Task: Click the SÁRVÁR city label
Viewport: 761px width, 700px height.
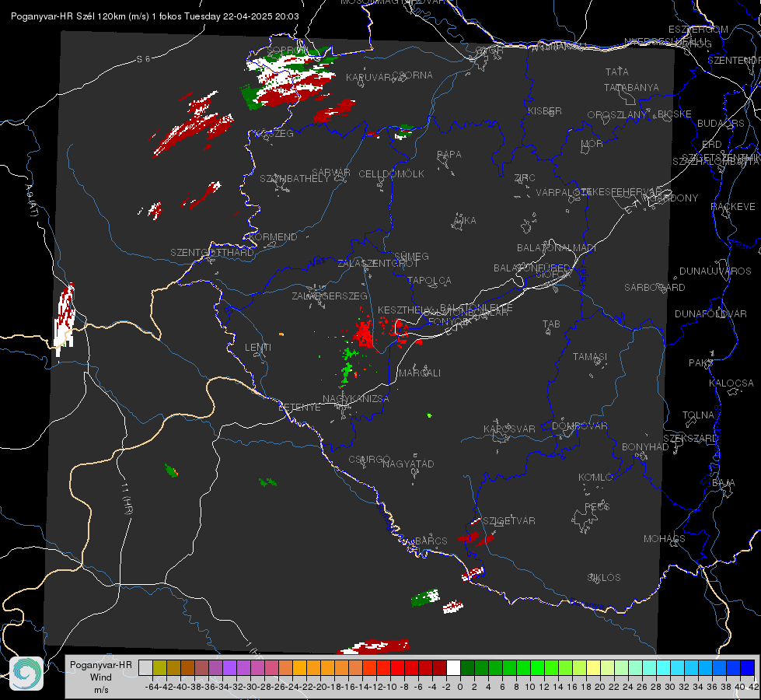Action: 331,173
